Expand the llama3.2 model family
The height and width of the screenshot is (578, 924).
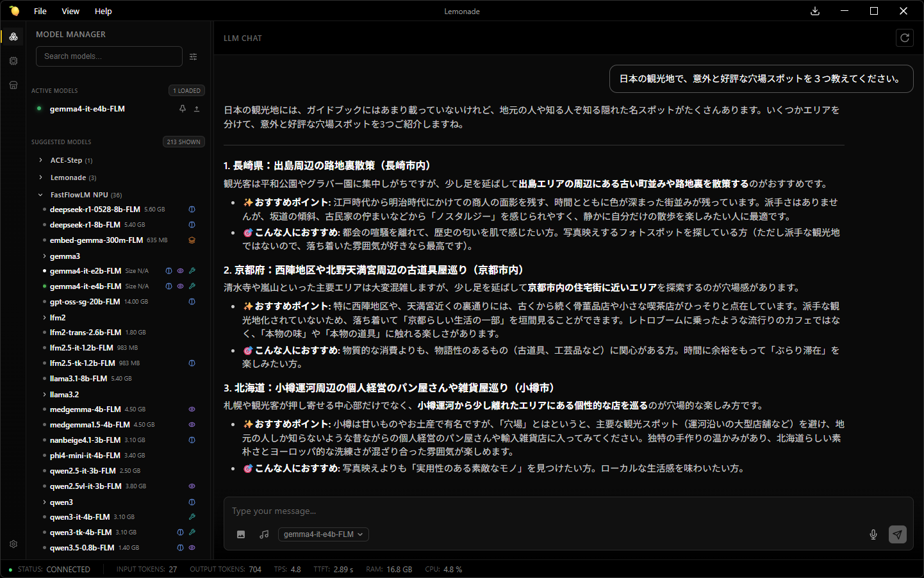[44, 395]
